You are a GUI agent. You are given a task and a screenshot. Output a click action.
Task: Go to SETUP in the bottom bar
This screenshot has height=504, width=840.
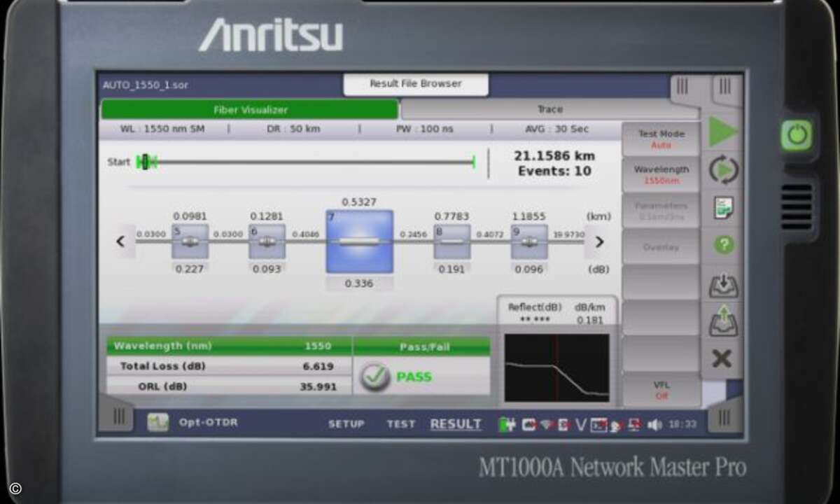(346, 424)
